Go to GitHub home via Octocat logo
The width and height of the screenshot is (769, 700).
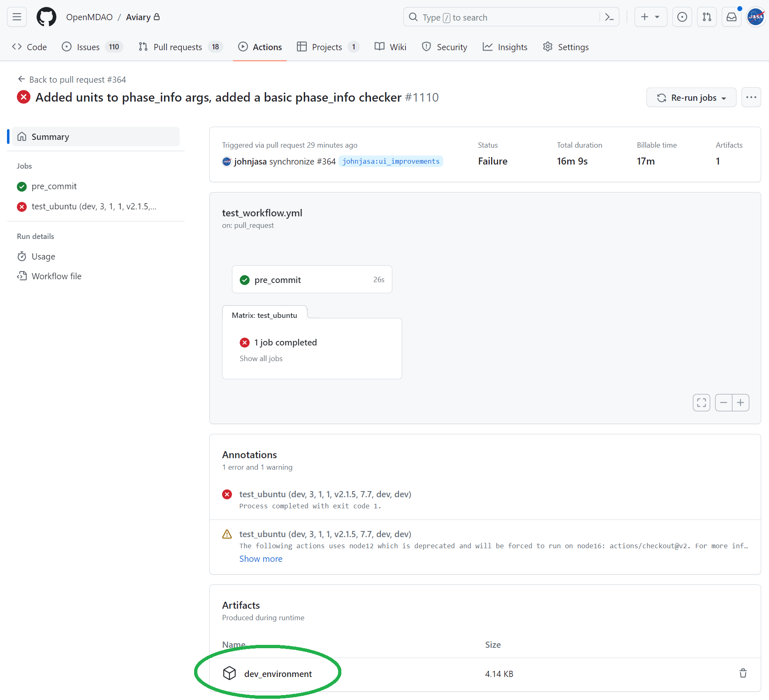[46, 17]
